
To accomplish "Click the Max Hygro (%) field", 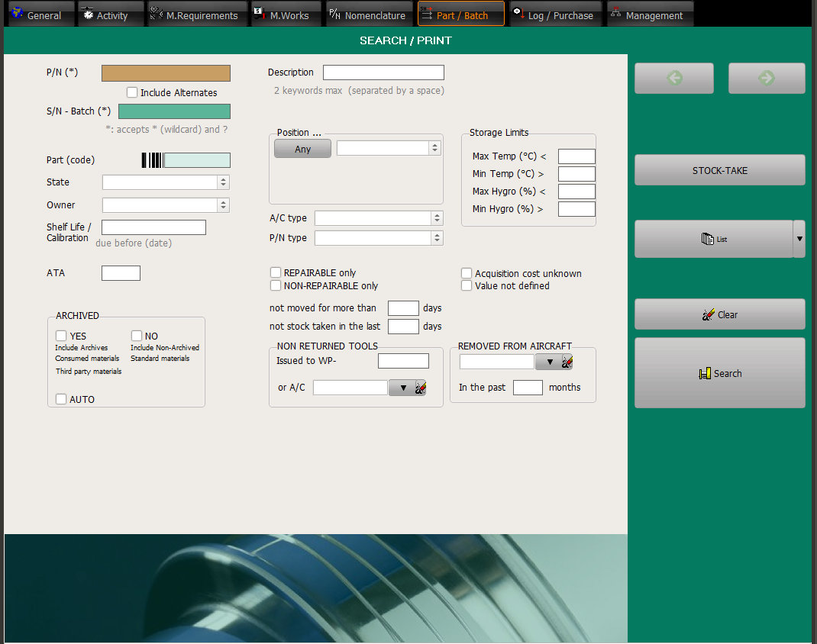I will [576, 192].
